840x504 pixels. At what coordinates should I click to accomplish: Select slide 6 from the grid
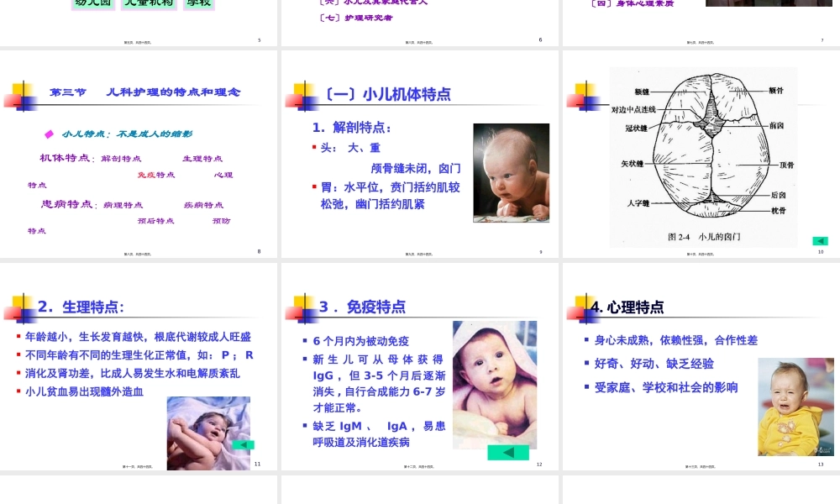tap(420, 23)
